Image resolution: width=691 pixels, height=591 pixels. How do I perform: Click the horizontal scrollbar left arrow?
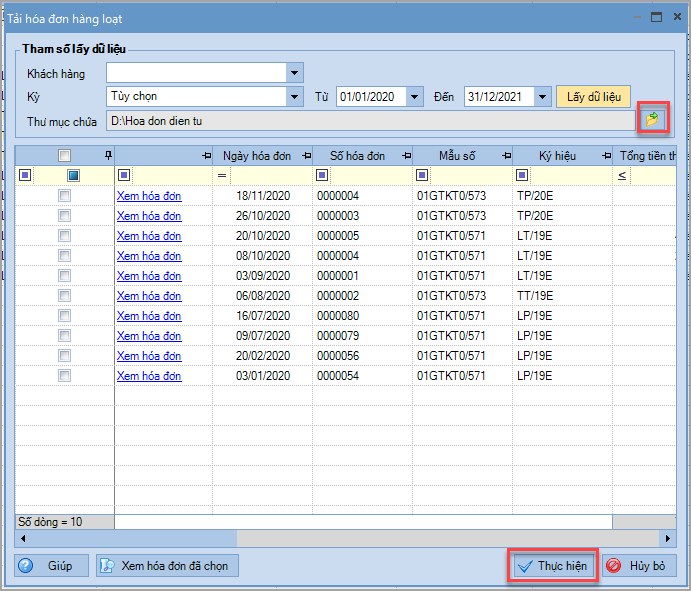click(23, 538)
